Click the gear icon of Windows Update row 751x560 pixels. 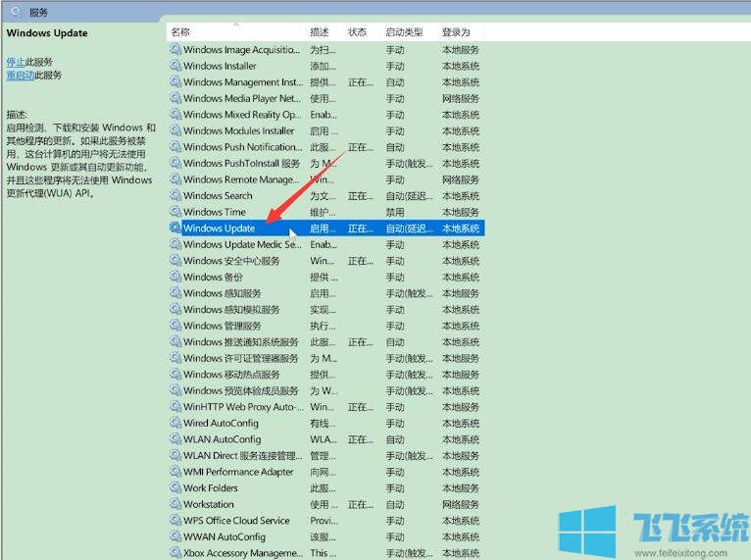[175, 229]
